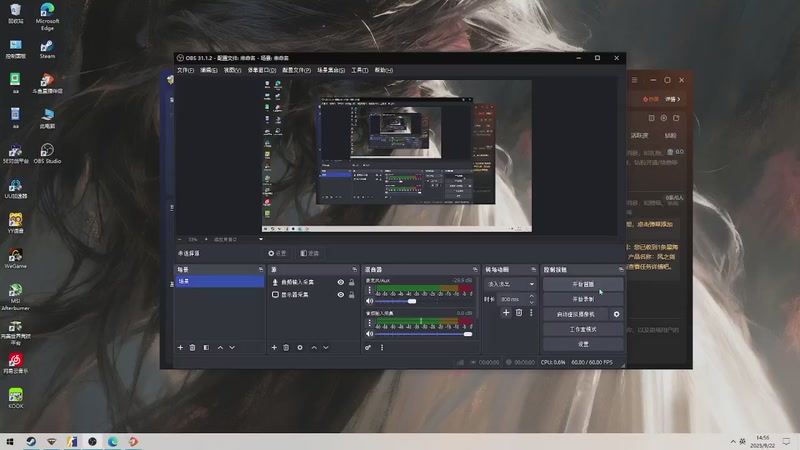Image resolution: width=800 pixels, height=450 pixels.
Task: Open the 工具(T) menu
Action: click(360, 70)
